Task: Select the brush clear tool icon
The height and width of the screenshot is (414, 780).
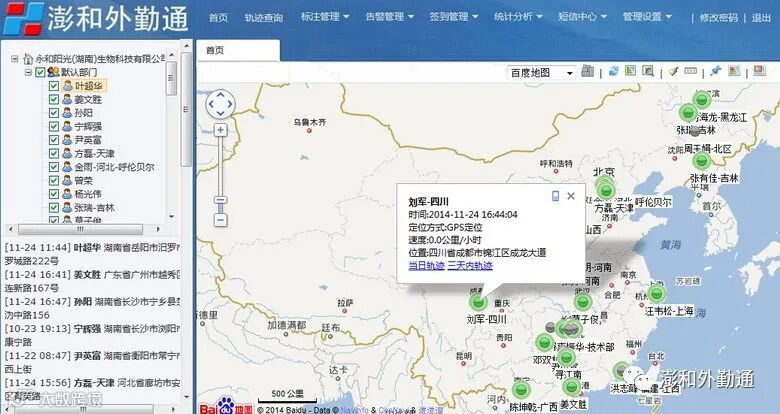Action: [674, 71]
